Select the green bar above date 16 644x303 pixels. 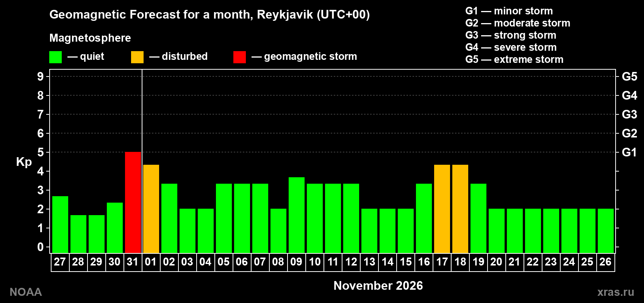coord(424,218)
